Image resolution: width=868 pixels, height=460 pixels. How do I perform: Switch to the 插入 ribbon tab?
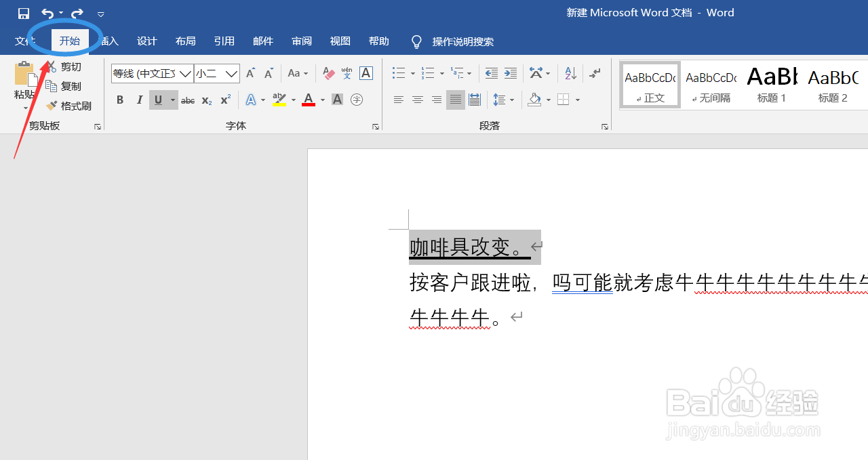click(108, 41)
